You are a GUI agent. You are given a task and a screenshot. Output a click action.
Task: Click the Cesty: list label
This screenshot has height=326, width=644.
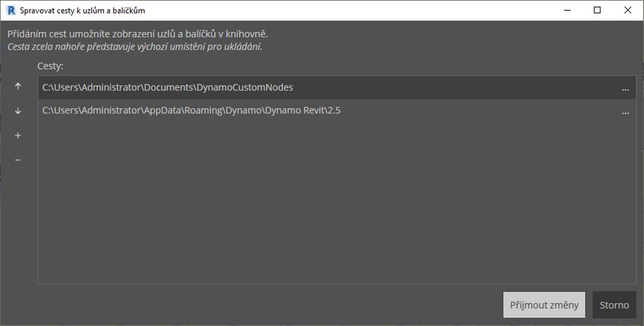(50, 66)
